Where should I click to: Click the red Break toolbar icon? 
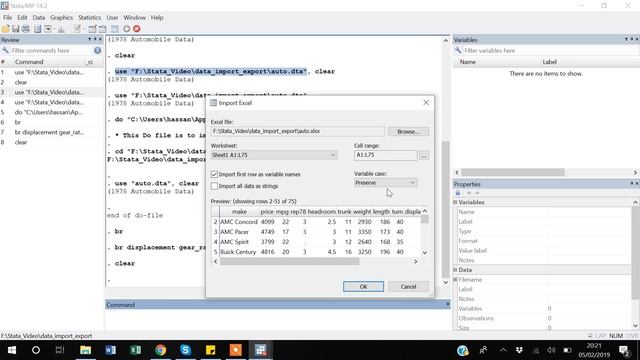click(x=137, y=29)
